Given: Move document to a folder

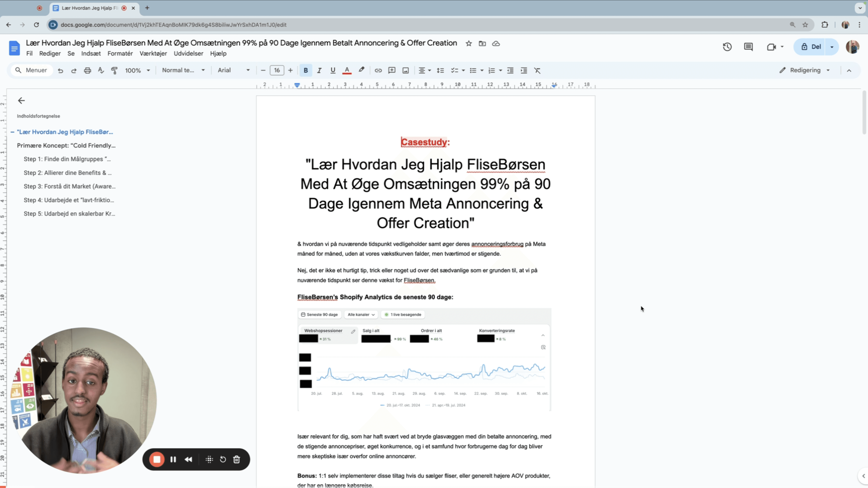Looking at the screenshot, I should click(482, 43).
